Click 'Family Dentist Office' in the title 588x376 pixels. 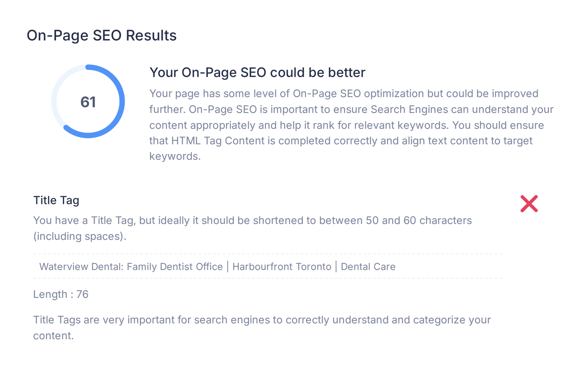[x=175, y=267]
